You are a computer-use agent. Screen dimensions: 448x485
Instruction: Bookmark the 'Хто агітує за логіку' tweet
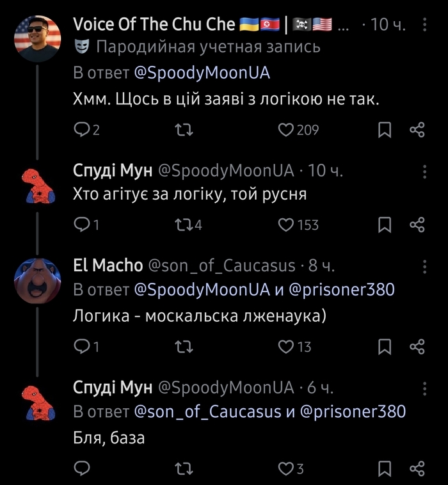pyautogui.click(x=385, y=225)
